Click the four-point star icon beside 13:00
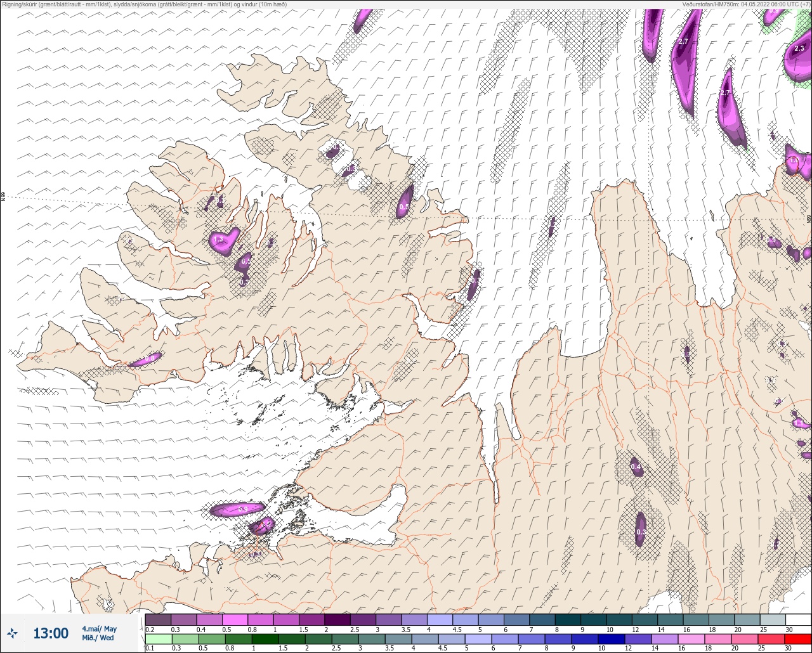 [x=13, y=633]
